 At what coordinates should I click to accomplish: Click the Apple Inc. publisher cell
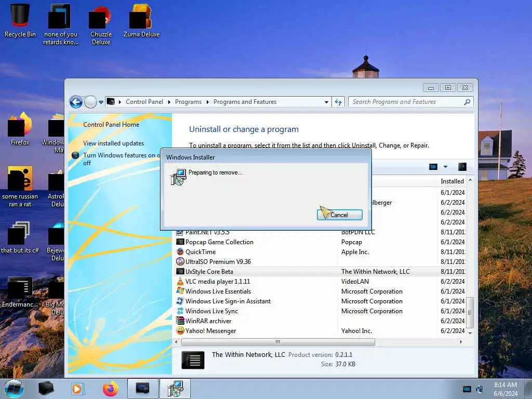pyautogui.click(x=355, y=252)
